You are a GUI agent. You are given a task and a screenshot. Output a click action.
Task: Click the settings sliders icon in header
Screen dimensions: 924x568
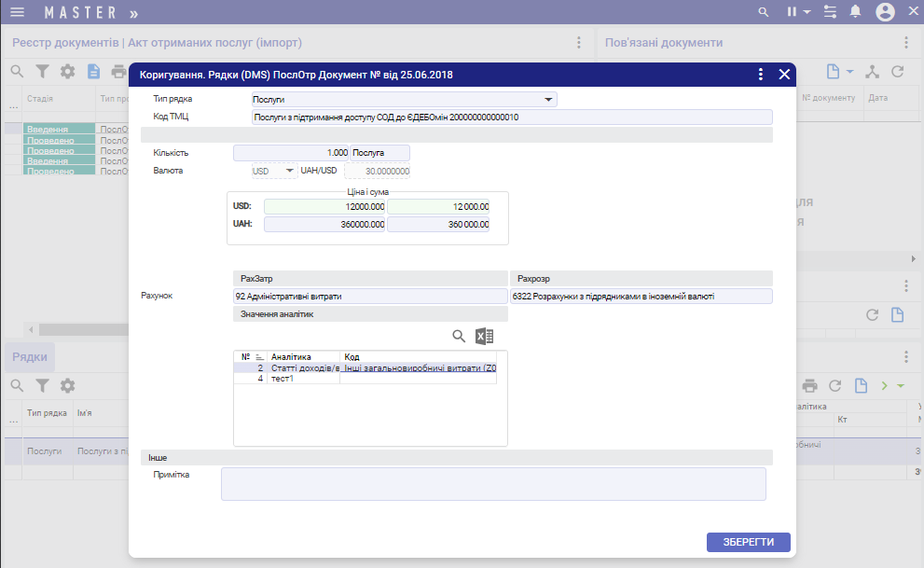click(x=831, y=12)
